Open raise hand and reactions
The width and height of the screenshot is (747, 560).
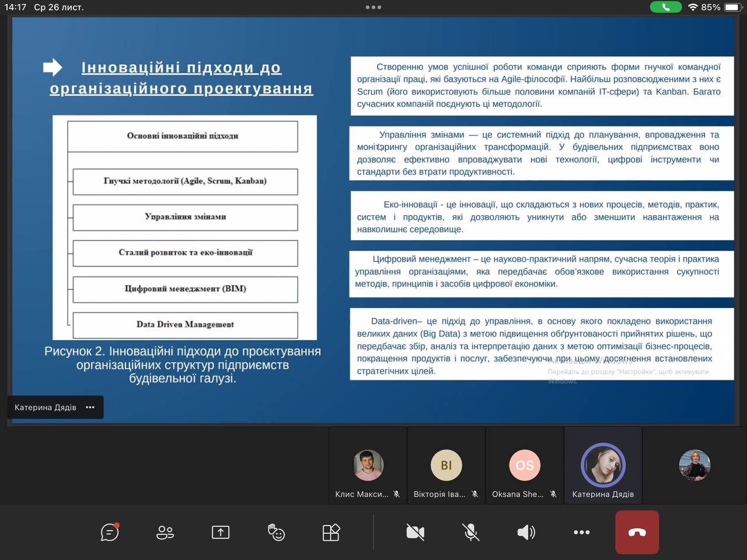(x=276, y=532)
